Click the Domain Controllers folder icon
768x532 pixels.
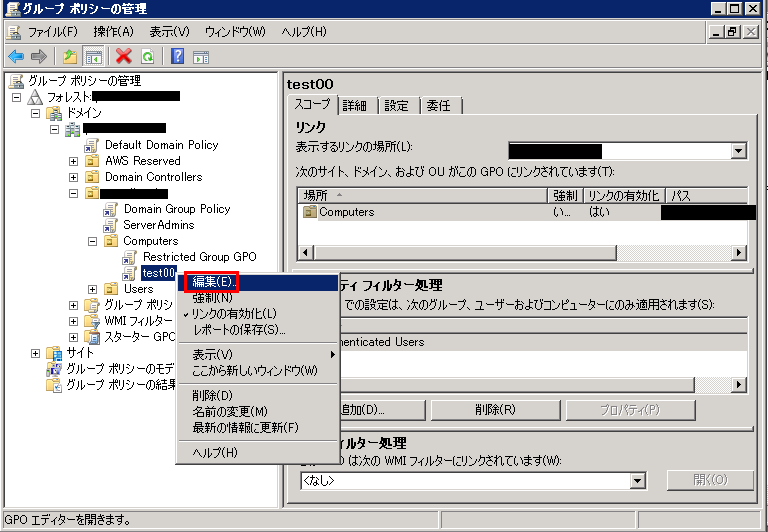pyautogui.click(x=92, y=177)
